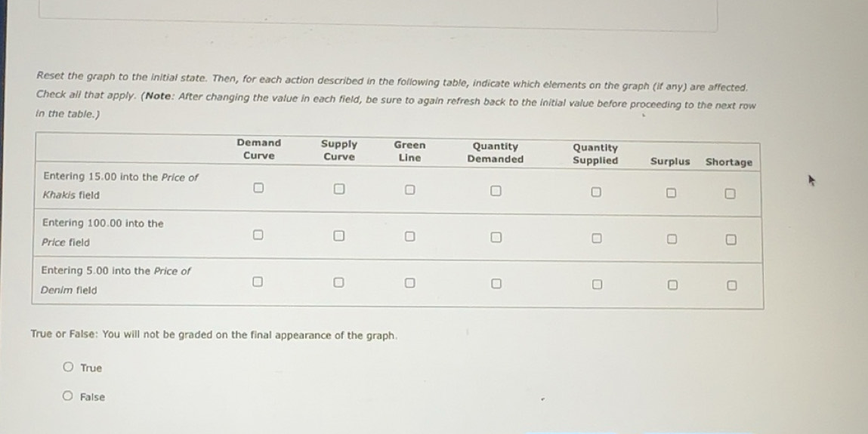Select the True radio button
The image size is (868, 434).
(x=68, y=368)
